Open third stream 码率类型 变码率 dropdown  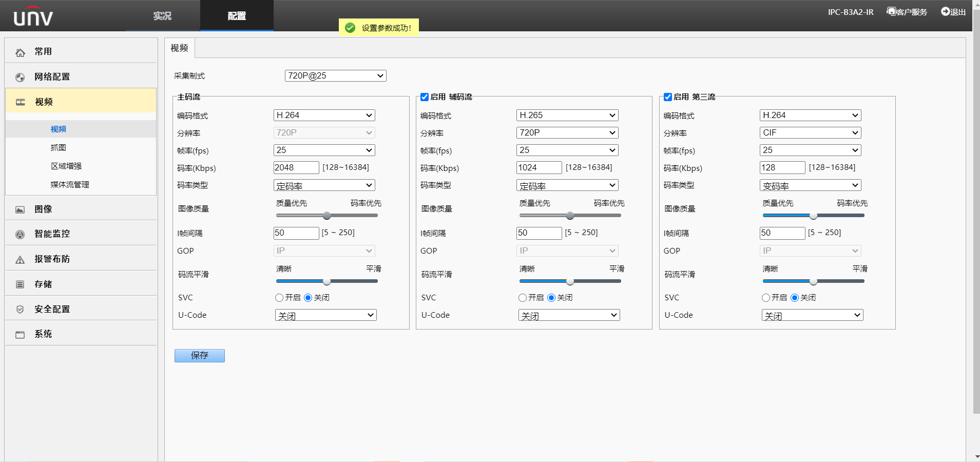tap(811, 185)
